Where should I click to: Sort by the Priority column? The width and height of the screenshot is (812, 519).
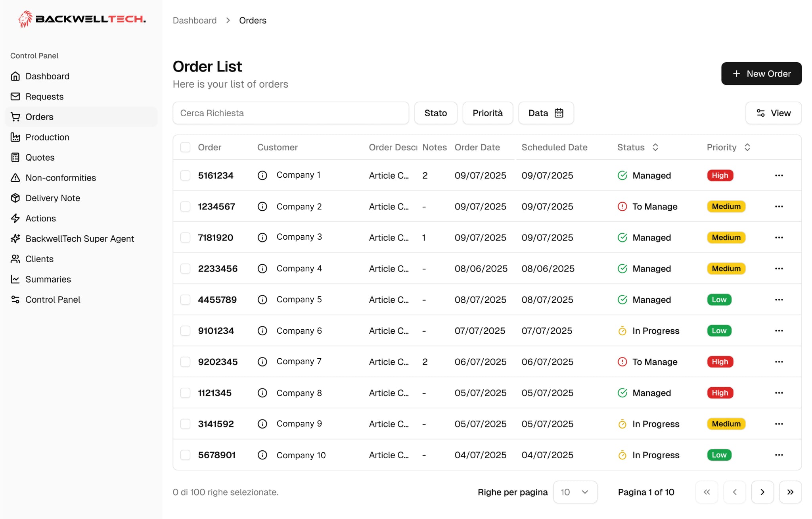click(x=728, y=147)
